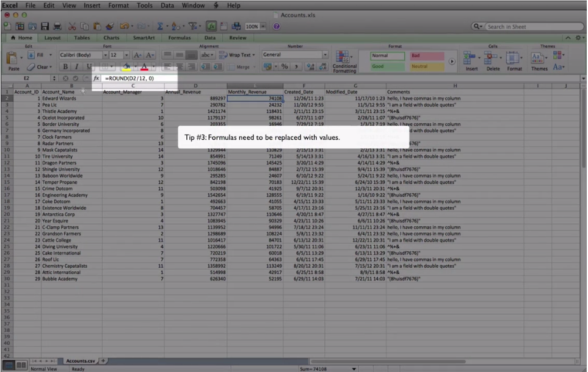Image resolution: width=588 pixels, height=372 pixels.
Task: Toggle the formula builder fx toolbar button
Action: tap(211, 26)
